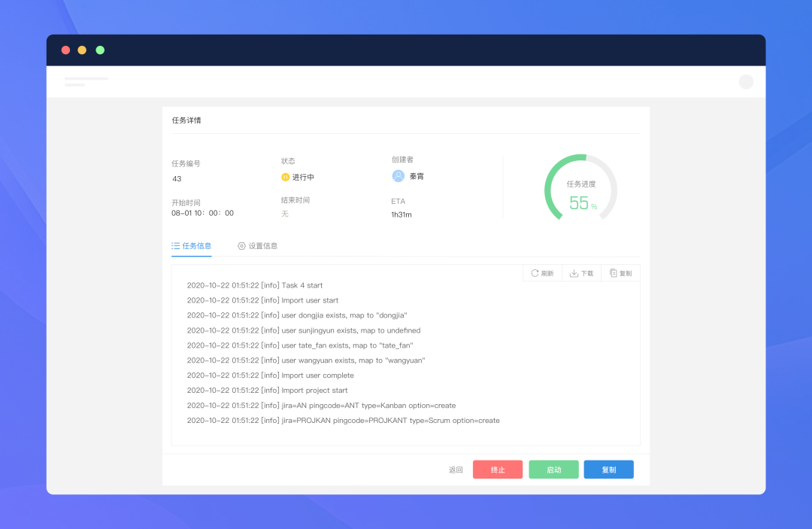
Task: Click the ETA value 1h31m
Action: tap(401, 214)
